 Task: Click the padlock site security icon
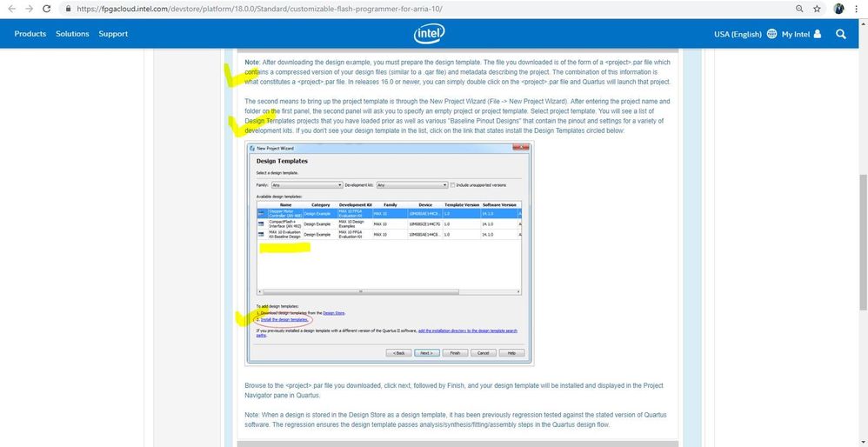68,9
